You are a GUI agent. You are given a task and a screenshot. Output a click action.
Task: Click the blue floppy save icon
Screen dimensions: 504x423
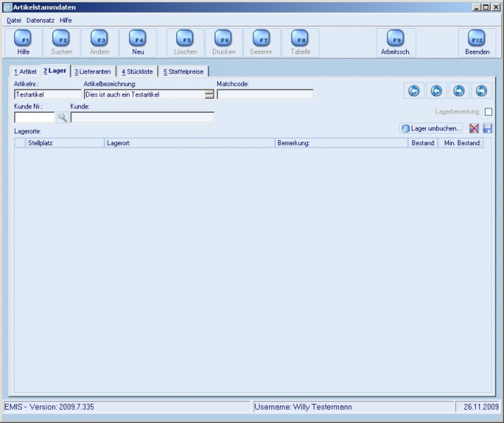coord(487,128)
